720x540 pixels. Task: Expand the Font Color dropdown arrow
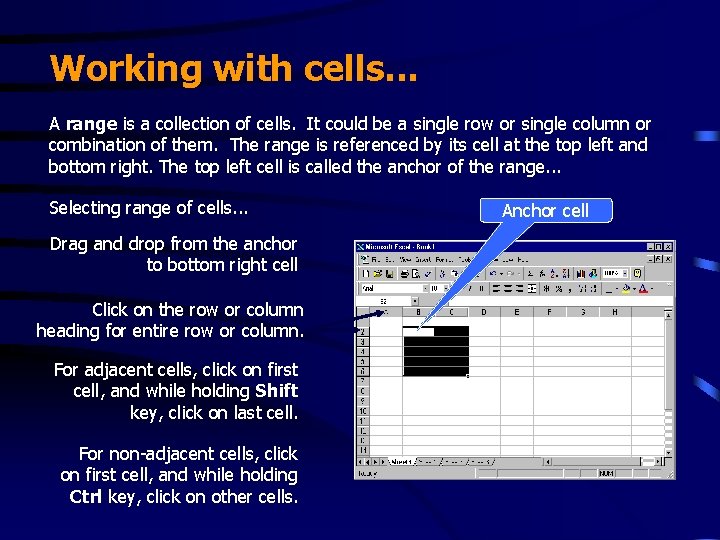(x=652, y=288)
